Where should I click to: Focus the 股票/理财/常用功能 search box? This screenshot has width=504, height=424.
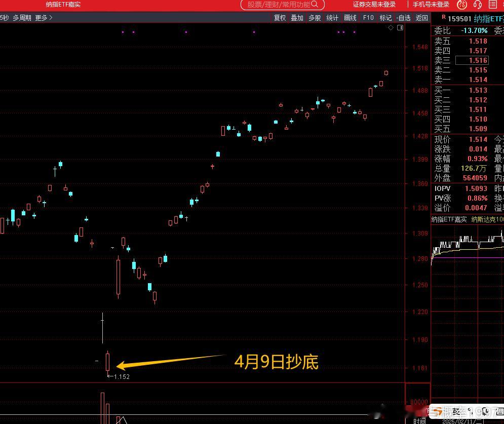click(x=283, y=5)
